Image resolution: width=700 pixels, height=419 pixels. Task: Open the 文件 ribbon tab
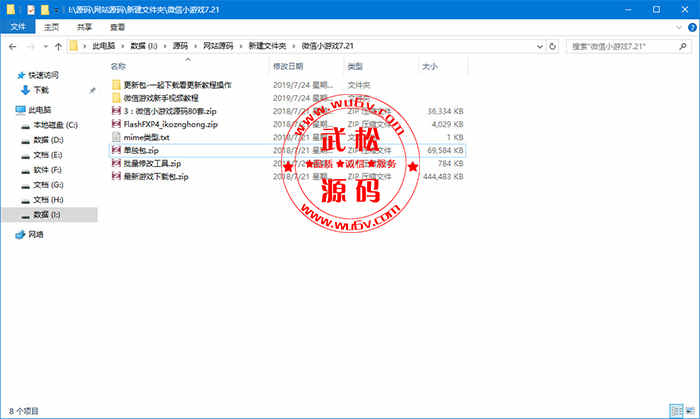pos(18,27)
